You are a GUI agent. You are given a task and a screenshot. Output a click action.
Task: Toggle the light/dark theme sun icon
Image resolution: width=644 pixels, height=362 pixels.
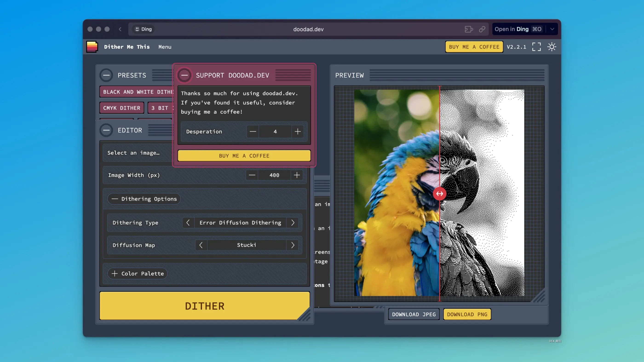[552, 47]
